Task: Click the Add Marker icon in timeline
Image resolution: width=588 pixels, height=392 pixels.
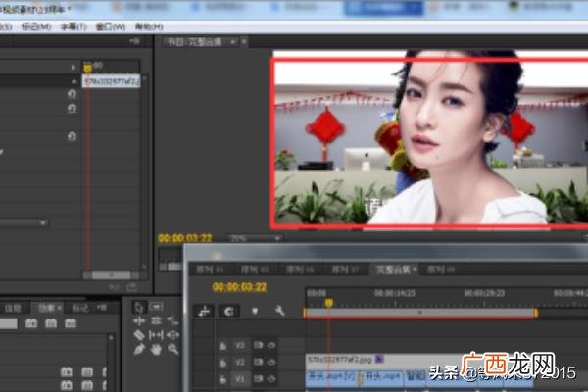Action: tap(255, 311)
